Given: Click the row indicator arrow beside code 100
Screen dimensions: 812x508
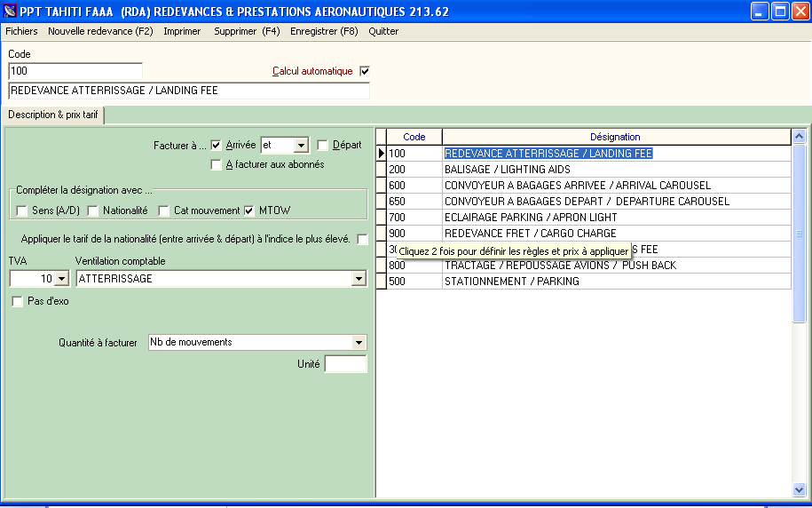Looking at the screenshot, I should [x=382, y=154].
